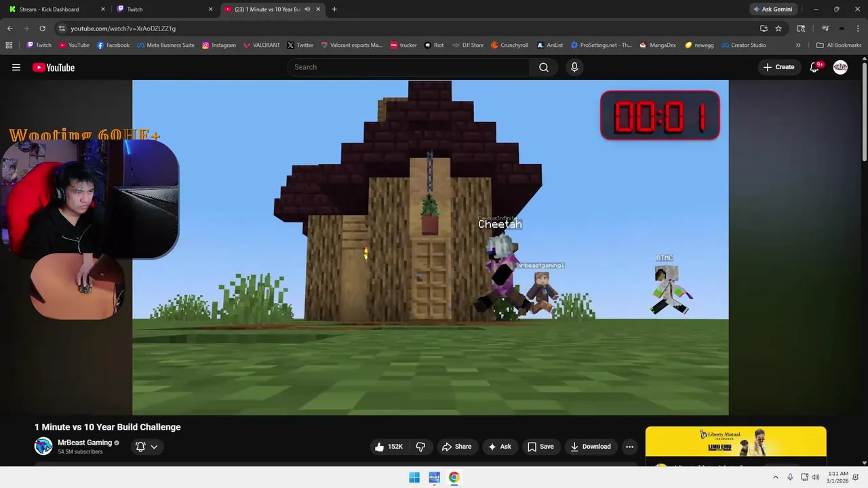Click the Ask button under video
Screen dimensions: 868x488
[x=499, y=447]
